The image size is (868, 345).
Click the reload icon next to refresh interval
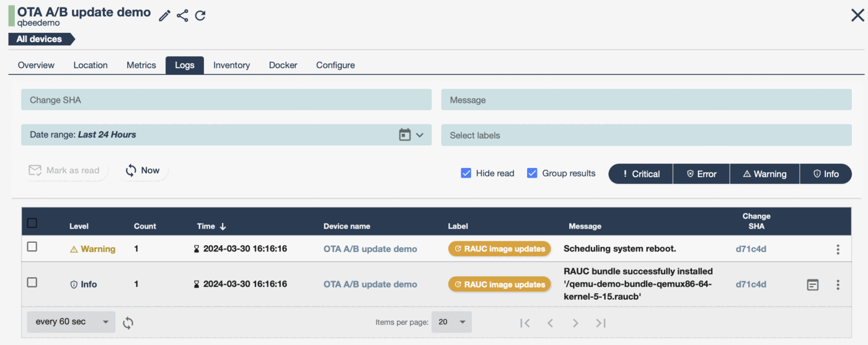[x=128, y=322]
